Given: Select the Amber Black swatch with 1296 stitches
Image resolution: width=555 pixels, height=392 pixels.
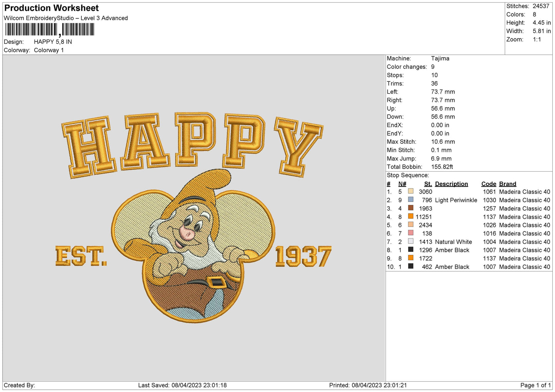Looking at the screenshot, I should [x=411, y=250].
